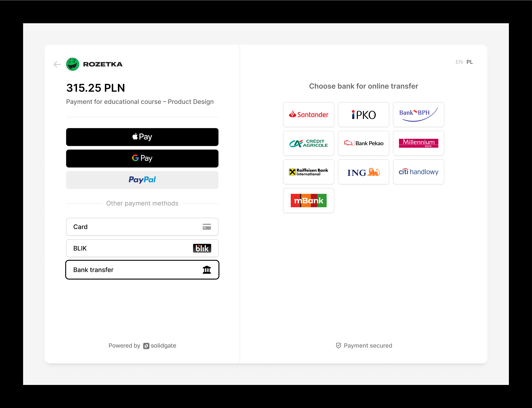Viewport: 532px width, 408px height.
Task: Select iPKO bank for transfer
Action: pyautogui.click(x=363, y=114)
